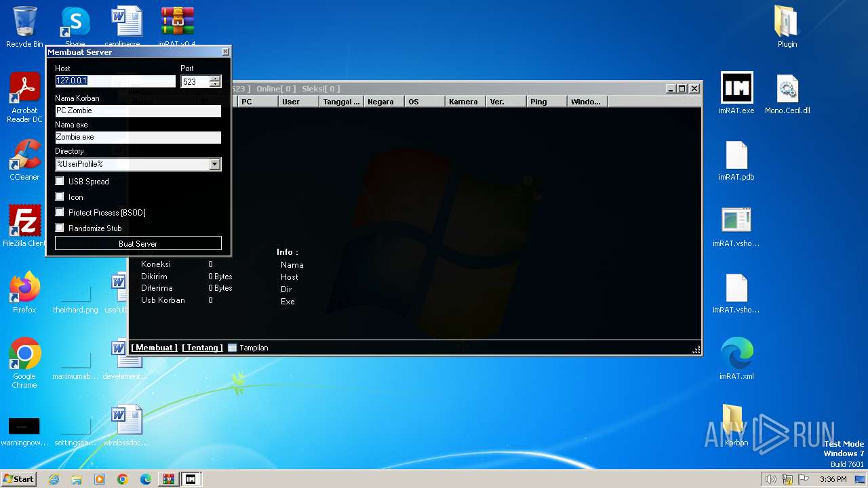Open Tampilan menu in imRAT window
868x488 pixels.
click(248, 348)
